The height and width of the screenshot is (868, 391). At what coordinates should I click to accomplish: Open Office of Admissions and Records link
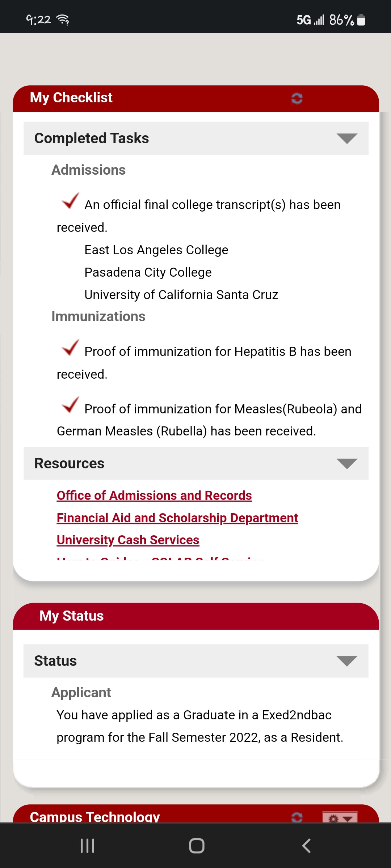154,495
